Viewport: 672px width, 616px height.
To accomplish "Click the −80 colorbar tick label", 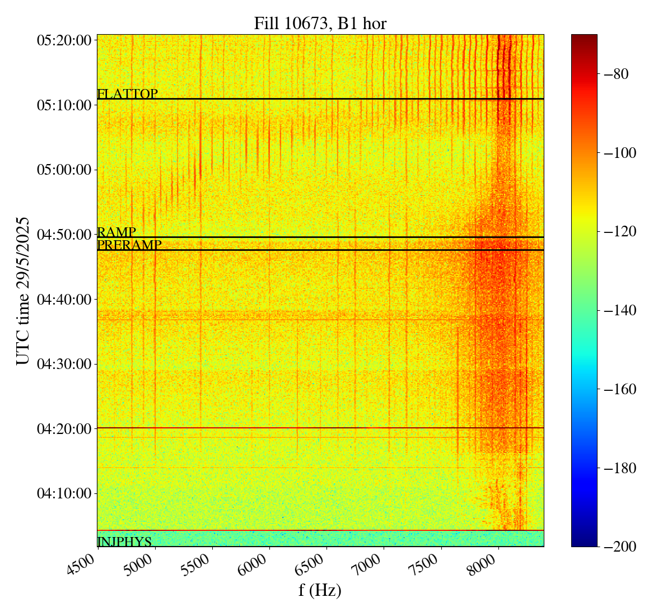I will tap(618, 74).
